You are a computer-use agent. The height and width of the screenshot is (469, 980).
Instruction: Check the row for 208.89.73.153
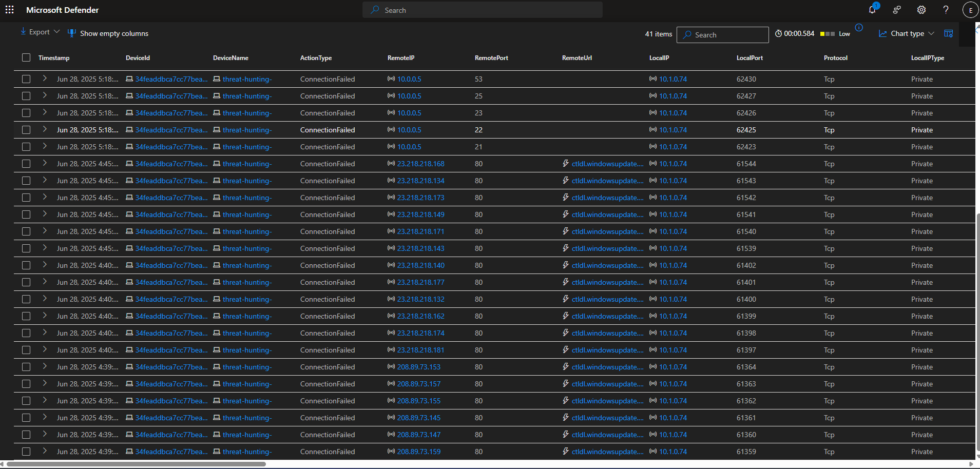coord(26,367)
